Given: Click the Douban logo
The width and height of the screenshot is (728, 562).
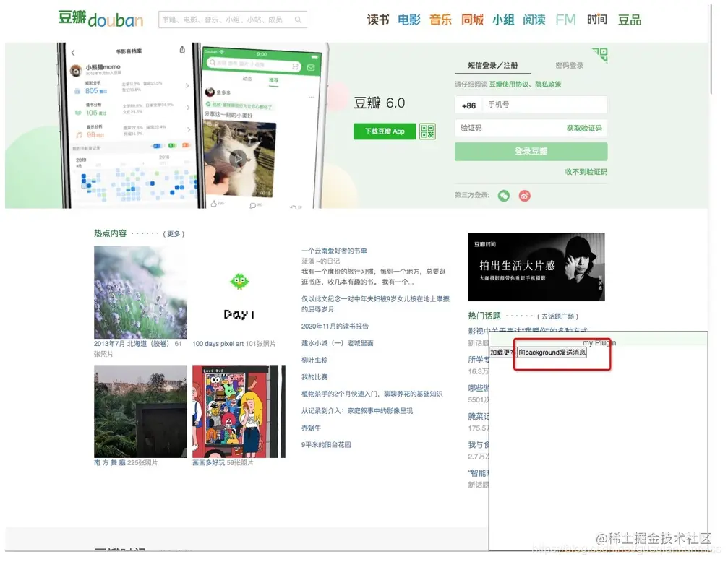Looking at the screenshot, I should [99, 19].
